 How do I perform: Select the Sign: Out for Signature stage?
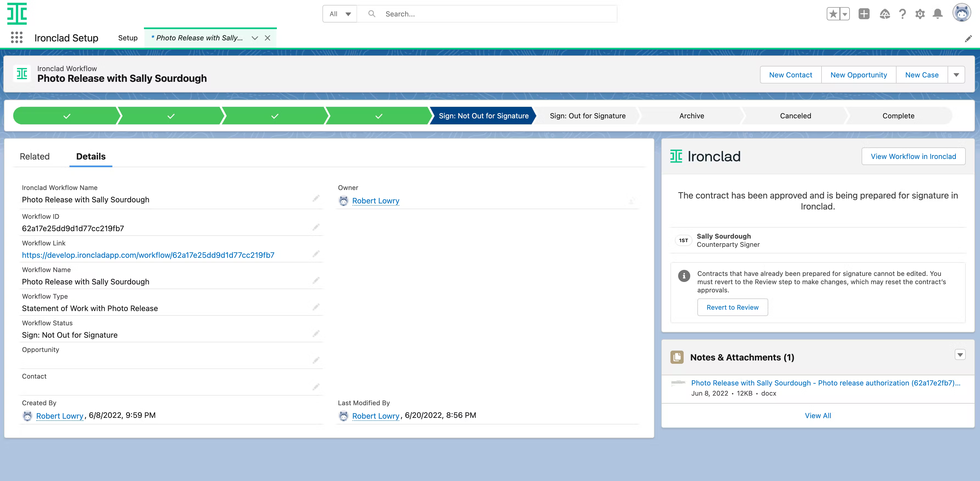pos(588,116)
